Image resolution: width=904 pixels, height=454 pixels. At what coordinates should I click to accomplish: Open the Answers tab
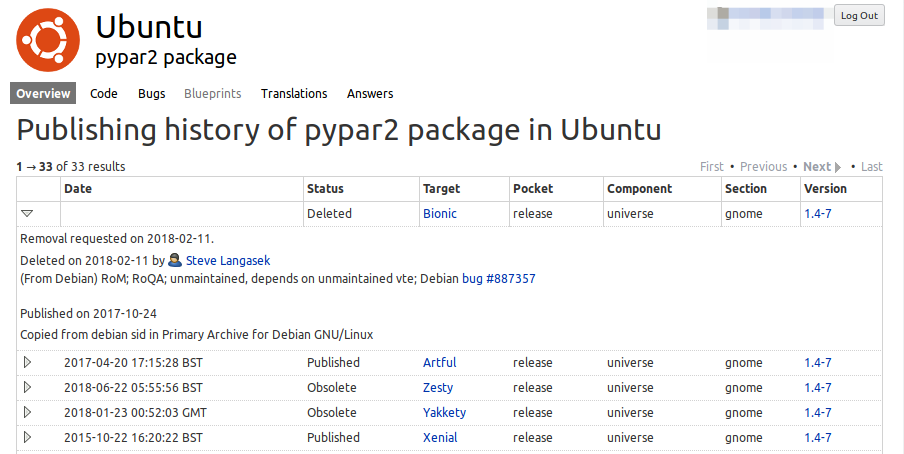coord(370,93)
